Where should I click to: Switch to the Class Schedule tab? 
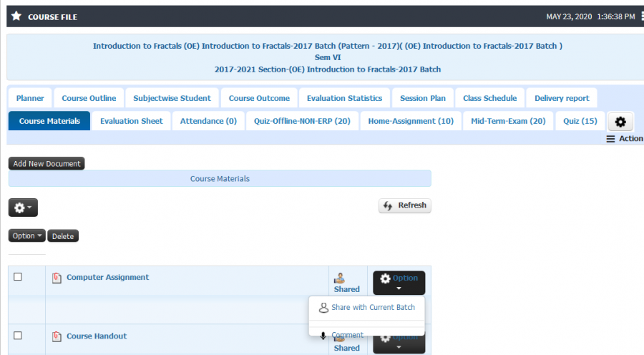coord(490,98)
